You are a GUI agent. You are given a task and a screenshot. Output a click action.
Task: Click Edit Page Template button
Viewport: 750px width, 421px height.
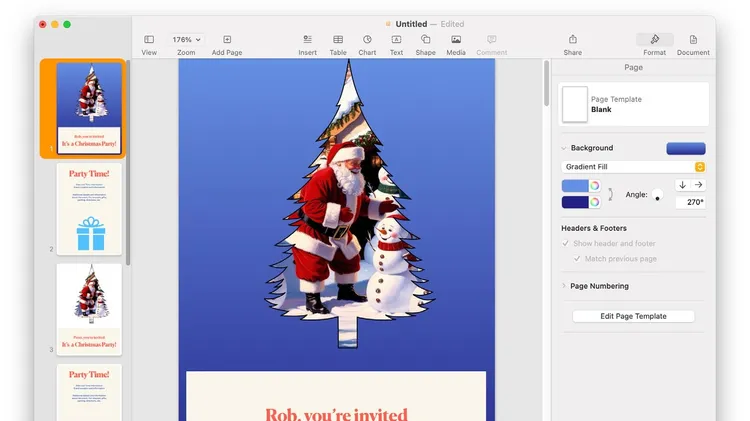click(x=633, y=316)
